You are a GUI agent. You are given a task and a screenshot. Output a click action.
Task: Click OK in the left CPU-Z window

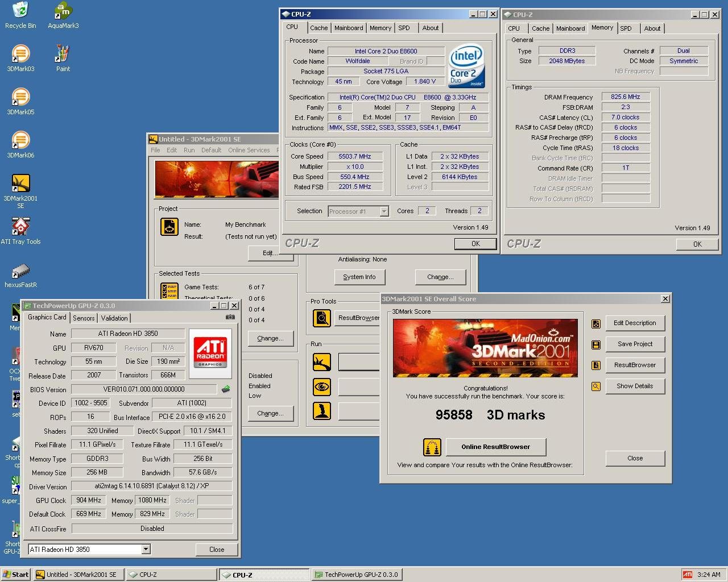[475, 244]
